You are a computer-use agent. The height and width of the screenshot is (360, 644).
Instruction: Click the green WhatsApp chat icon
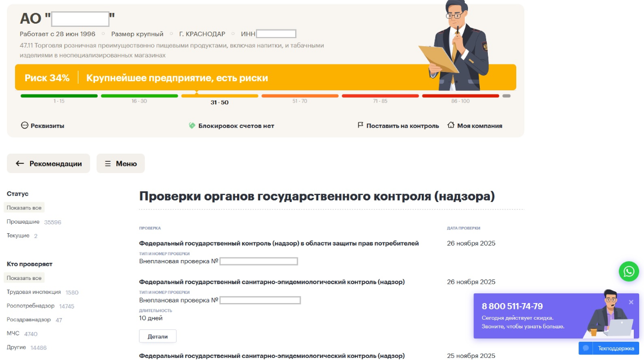point(629,271)
